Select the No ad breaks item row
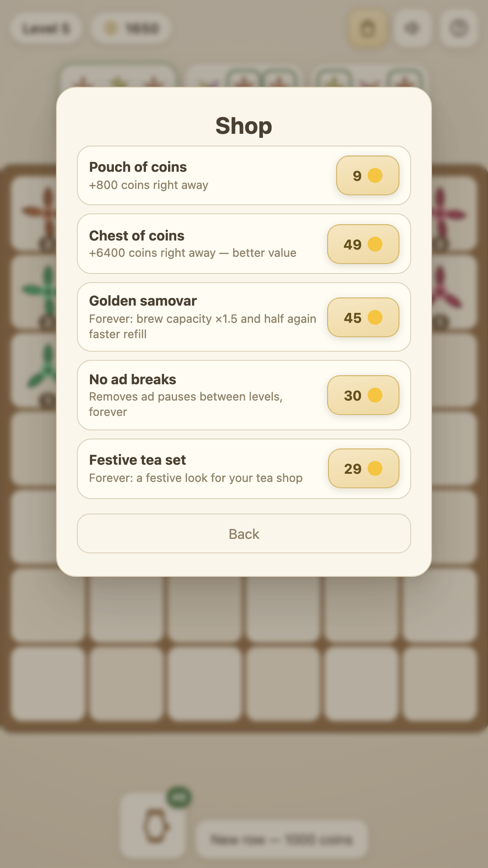 click(x=244, y=395)
